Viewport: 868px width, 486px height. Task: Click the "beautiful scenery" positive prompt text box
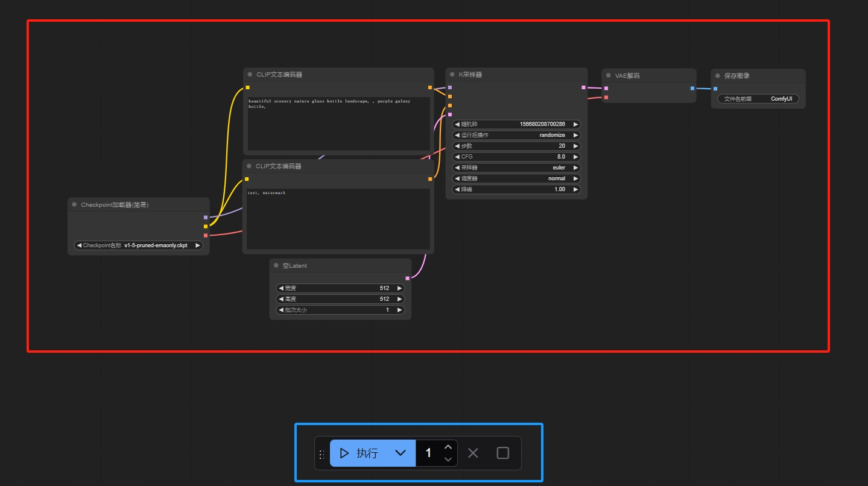[339, 124]
